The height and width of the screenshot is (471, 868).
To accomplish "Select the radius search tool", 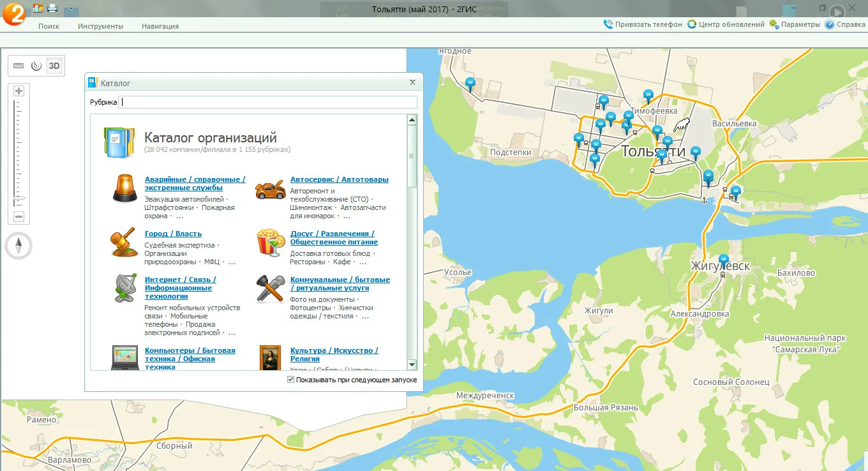I will point(36,65).
